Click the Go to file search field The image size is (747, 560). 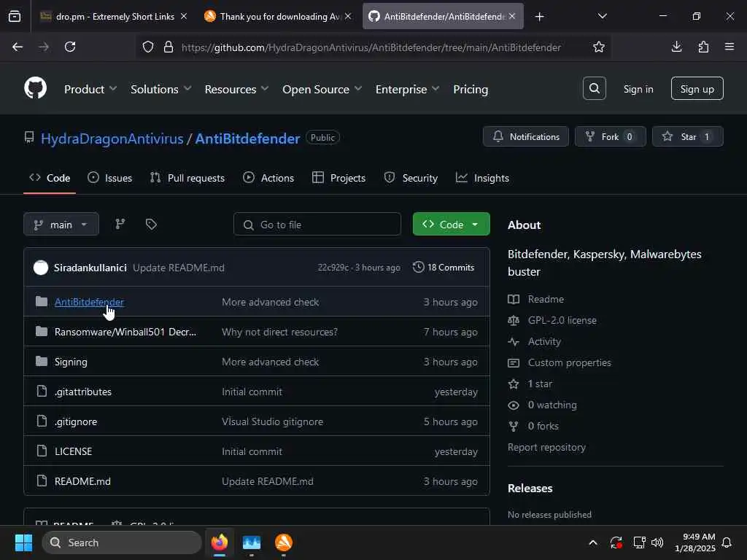(x=317, y=225)
